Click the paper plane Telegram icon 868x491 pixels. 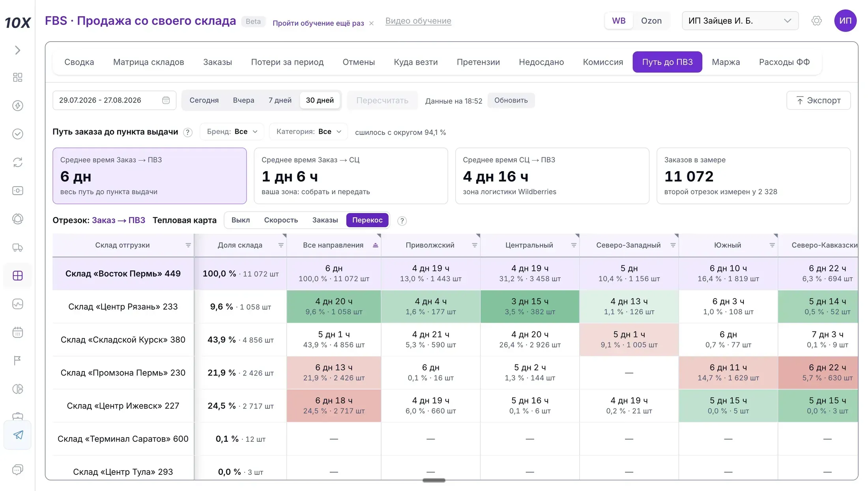pyautogui.click(x=18, y=435)
